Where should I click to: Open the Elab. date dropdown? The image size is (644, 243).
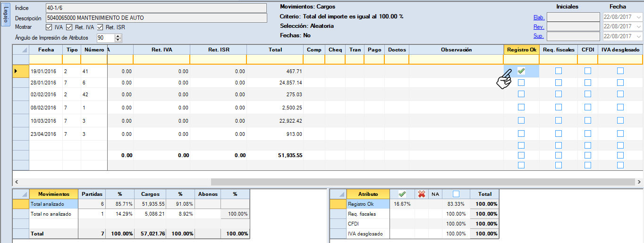click(639, 17)
